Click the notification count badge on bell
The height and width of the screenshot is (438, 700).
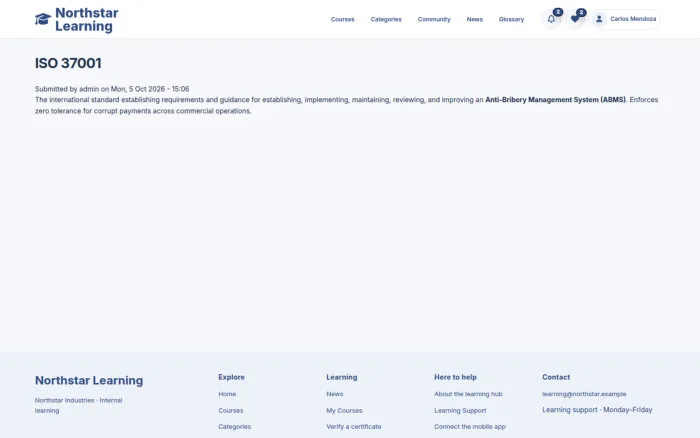558,12
